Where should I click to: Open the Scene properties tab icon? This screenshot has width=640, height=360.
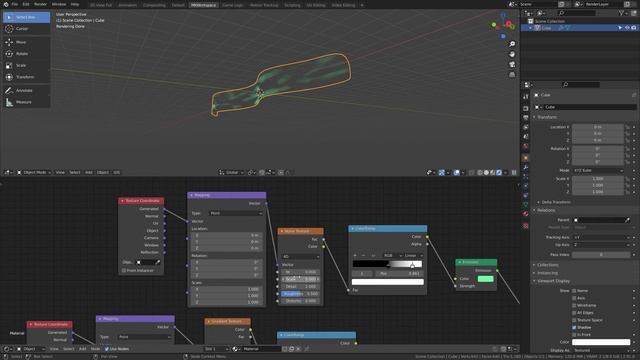click(x=526, y=137)
